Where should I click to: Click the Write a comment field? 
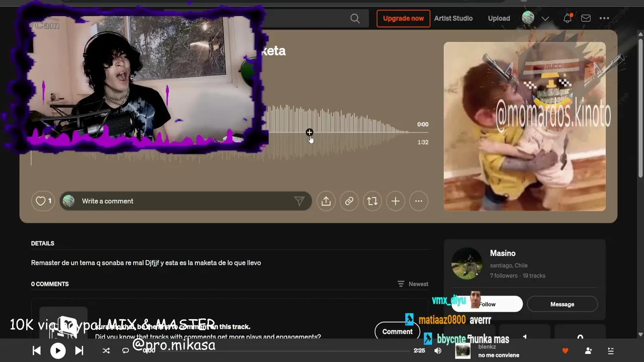click(x=185, y=201)
